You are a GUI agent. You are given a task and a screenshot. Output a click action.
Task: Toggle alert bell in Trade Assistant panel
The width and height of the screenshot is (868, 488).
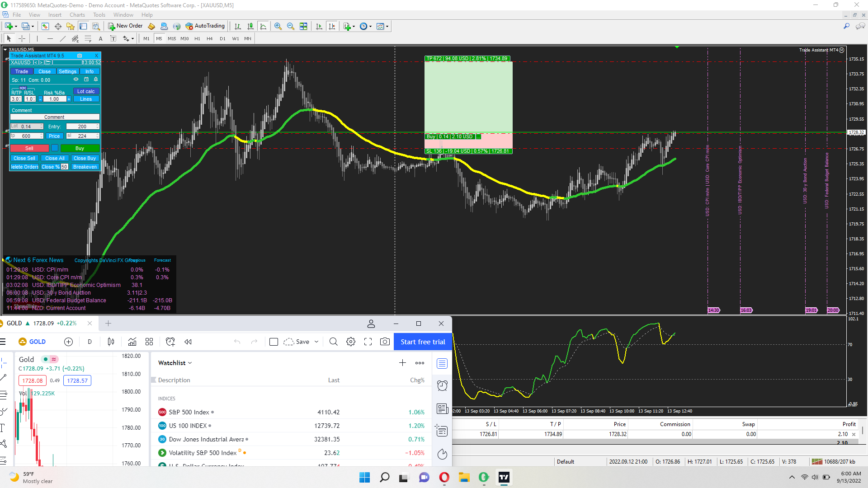pos(96,80)
